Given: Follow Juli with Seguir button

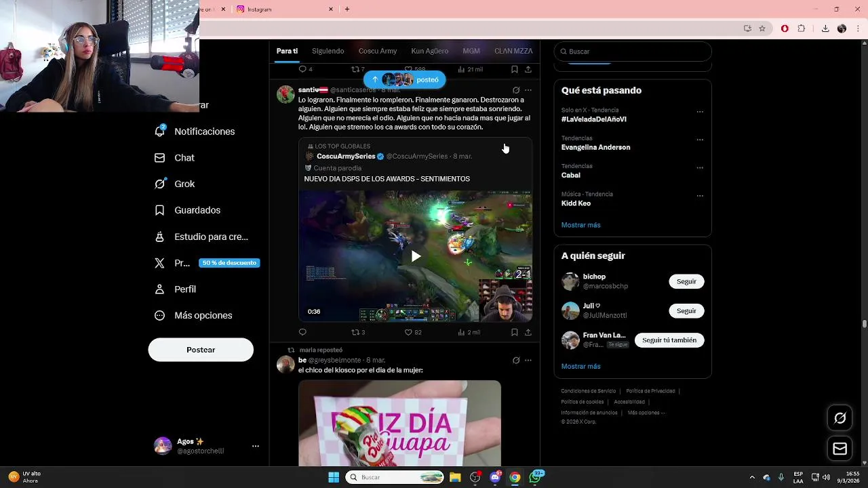Looking at the screenshot, I should 686,310.
